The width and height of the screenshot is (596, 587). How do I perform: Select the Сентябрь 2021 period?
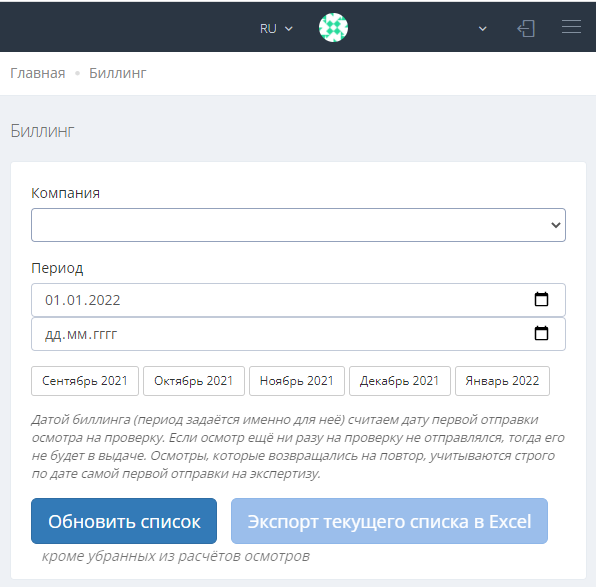85,381
